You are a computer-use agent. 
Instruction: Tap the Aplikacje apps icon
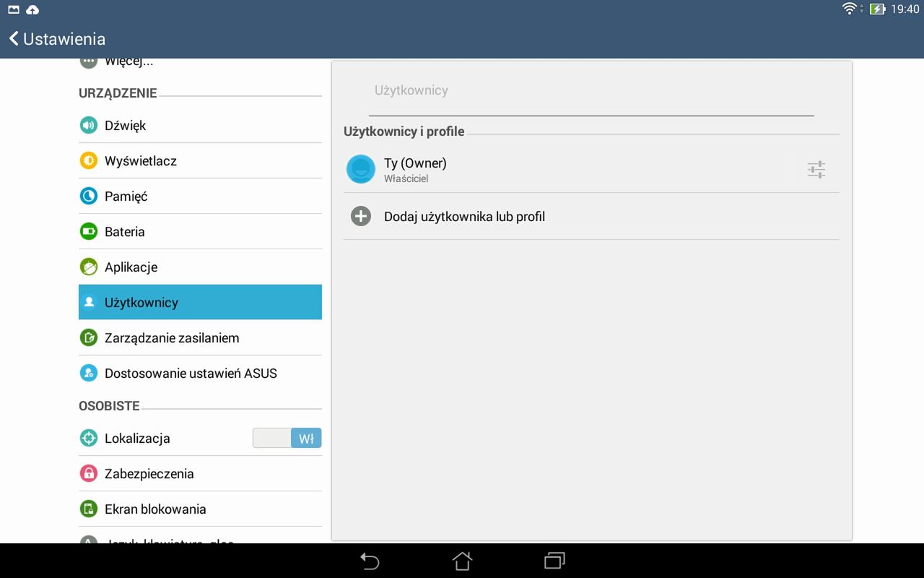(88, 267)
